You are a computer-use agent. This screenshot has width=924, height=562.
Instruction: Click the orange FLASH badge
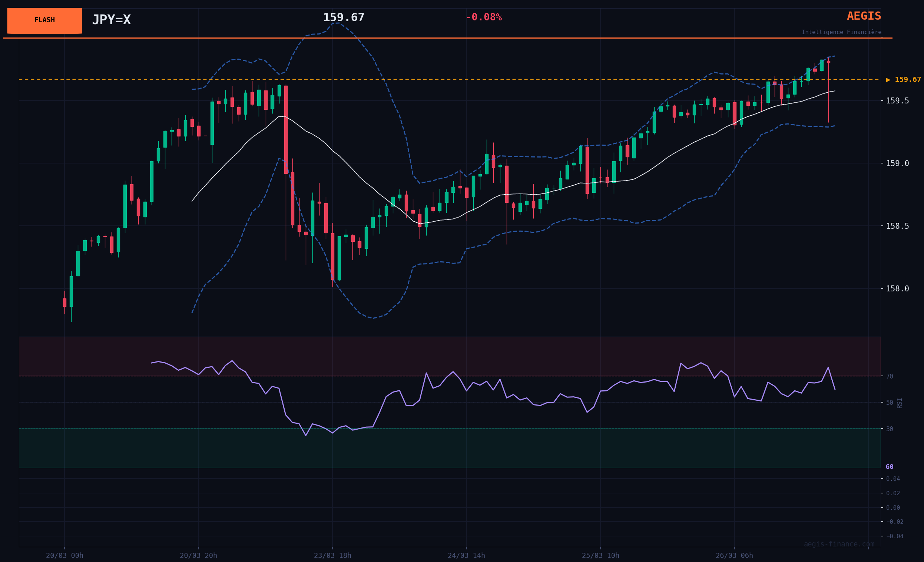click(44, 20)
